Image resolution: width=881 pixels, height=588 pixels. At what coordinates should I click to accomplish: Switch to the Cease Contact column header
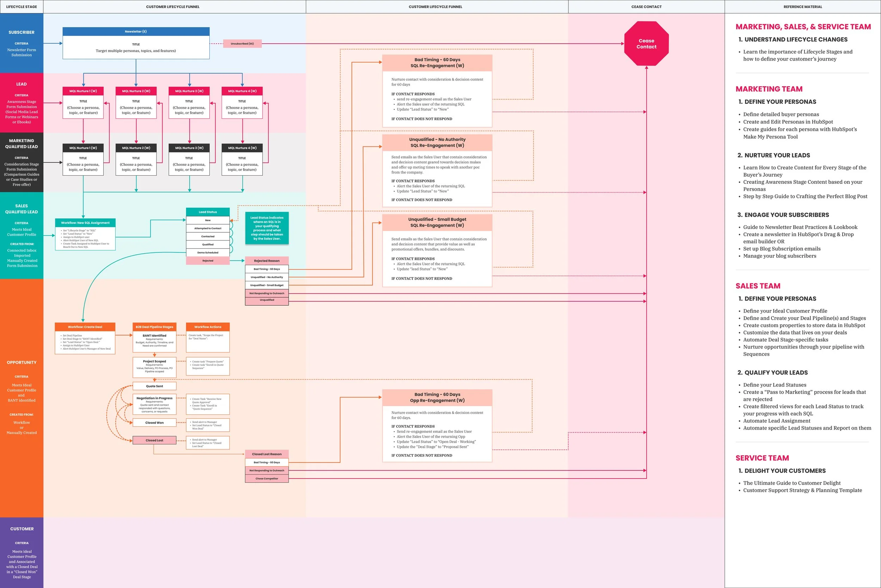pyautogui.click(x=646, y=6)
